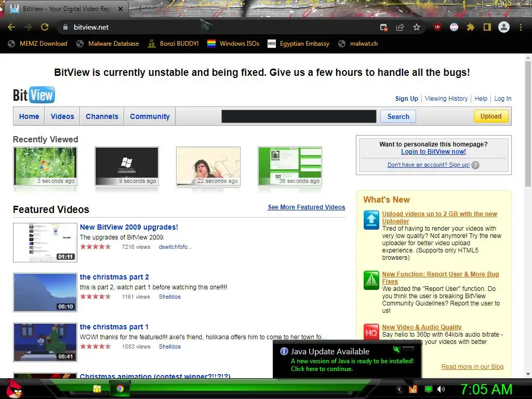532x399 pixels.
Task: Open uBlock Origin extension icon
Action: pyautogui.click(x=437, y=27)
